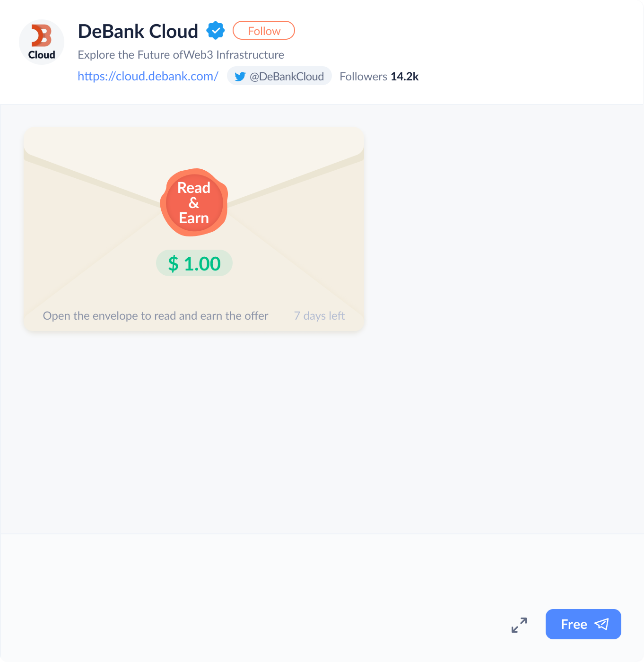The width and height of the screenshot is (644, 662).
Task: Click the $ 1.00 reward badge
Action: click(x=194, y=263)
